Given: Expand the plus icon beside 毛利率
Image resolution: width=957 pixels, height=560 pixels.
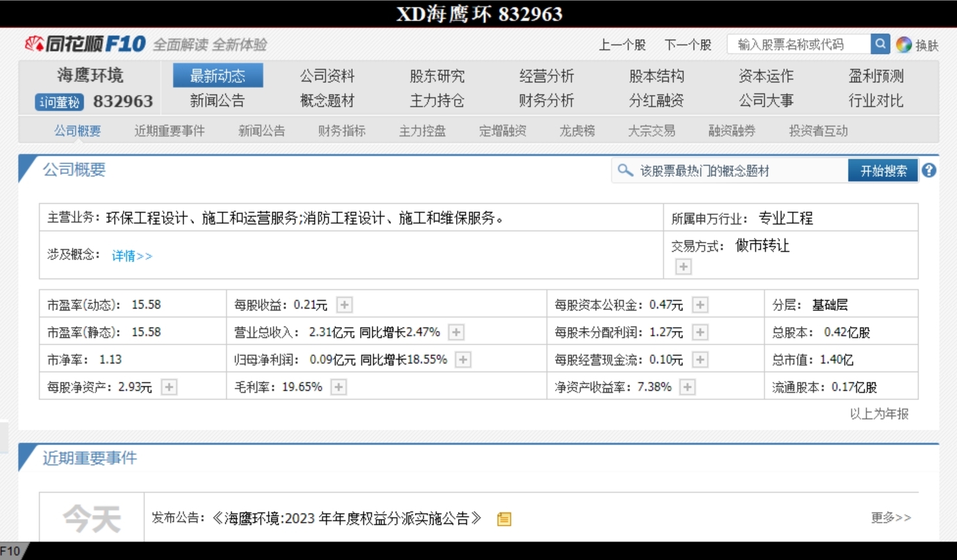Looking at the screenshot, I should pyautogui.click(x=338, y=387).
